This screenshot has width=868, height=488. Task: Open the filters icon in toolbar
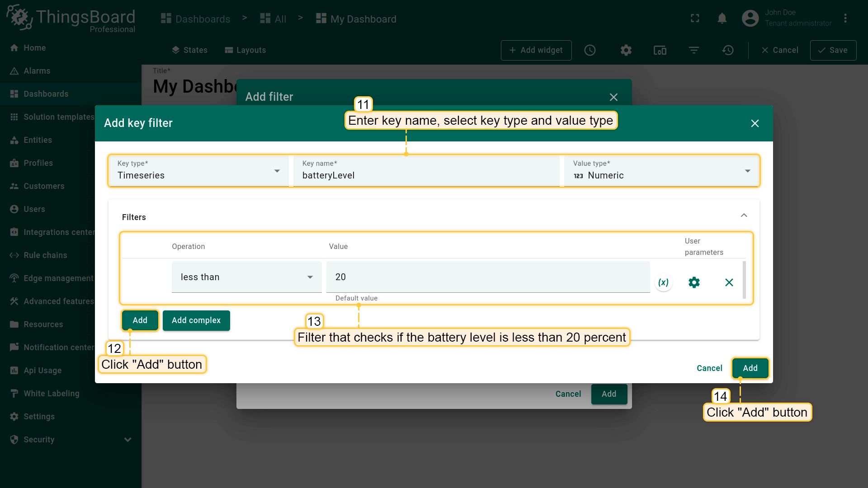[x=694, y=50]
